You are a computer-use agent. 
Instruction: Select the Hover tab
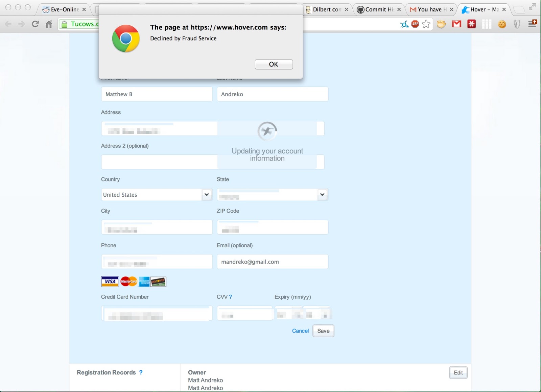[x=484, y=9]
